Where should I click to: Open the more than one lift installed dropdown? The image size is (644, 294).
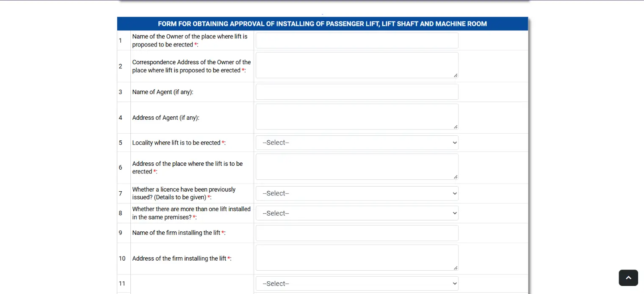coord(357,213)
